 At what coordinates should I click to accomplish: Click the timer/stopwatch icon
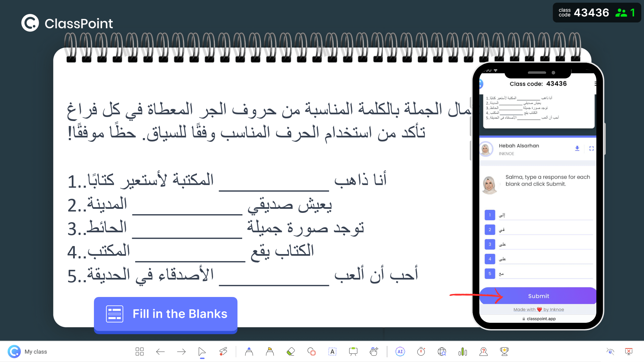(420, 351)
